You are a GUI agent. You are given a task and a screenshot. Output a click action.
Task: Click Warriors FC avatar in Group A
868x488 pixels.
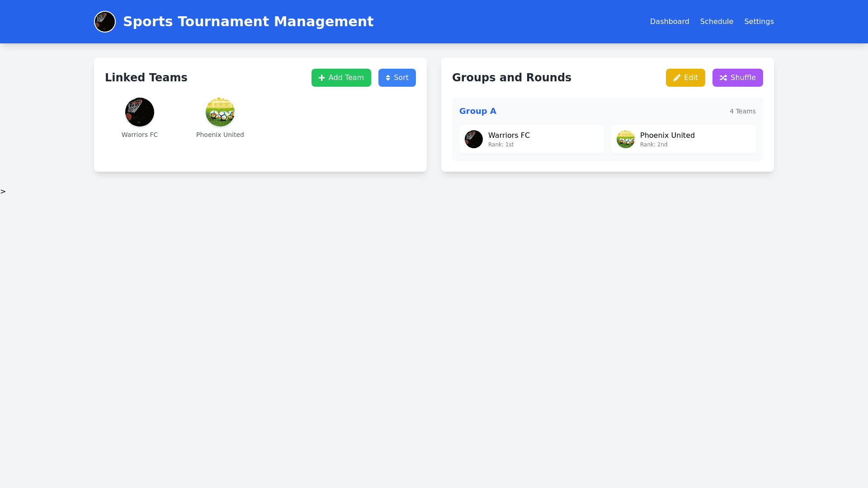click(474, 139)
